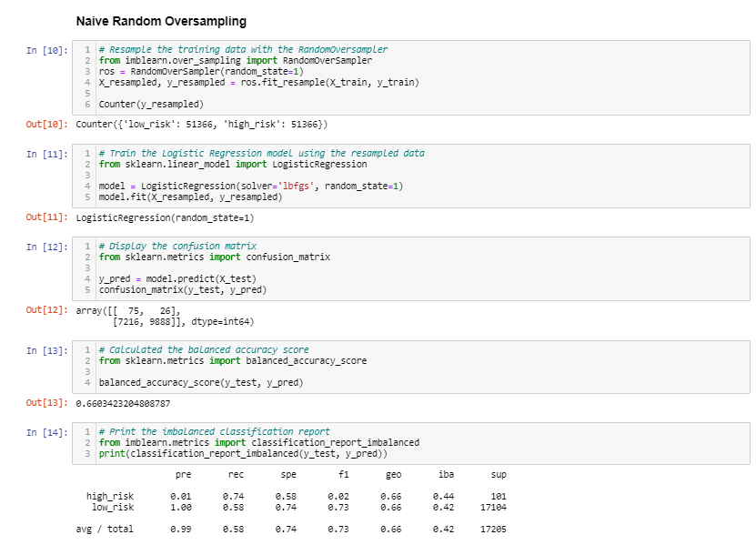This screenshot has height=545, width=756.
Task: Place cursor on the fit_resample line
Action: click(x=259, y=83)
